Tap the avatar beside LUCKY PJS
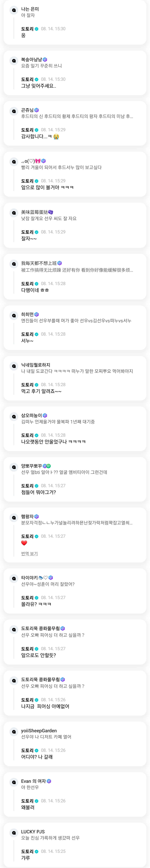Screen dimensions: 150x868 tap(14, 833)
